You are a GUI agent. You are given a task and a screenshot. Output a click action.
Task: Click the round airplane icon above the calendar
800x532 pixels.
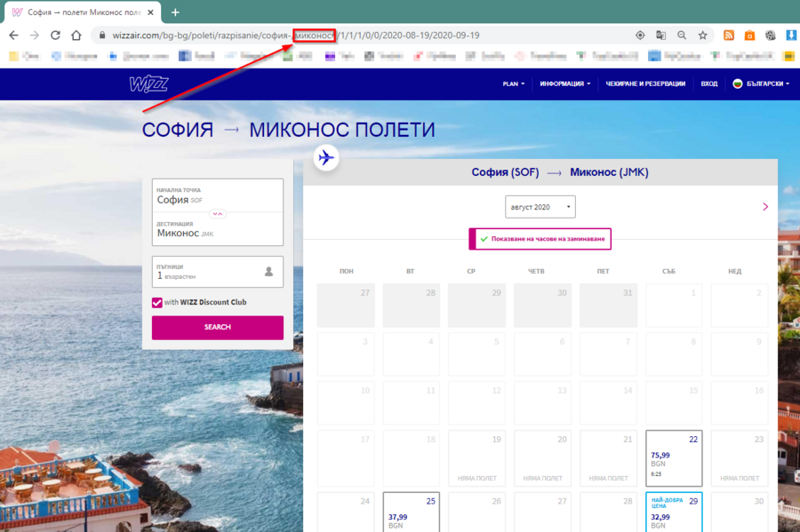coord(326,157)
